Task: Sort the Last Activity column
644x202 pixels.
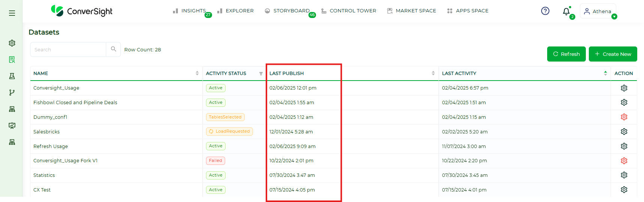Action: (605, 73)
